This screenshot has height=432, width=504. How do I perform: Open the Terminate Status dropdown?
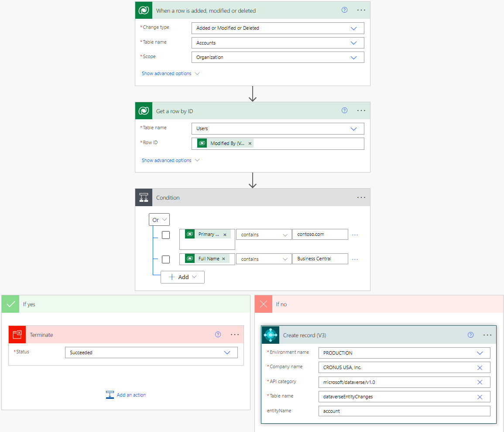pos(151,353)
